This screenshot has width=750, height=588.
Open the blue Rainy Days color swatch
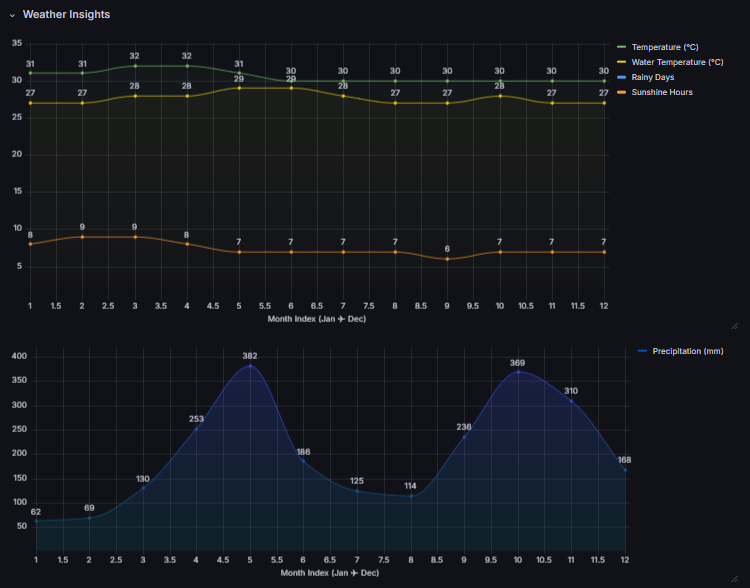621,77
